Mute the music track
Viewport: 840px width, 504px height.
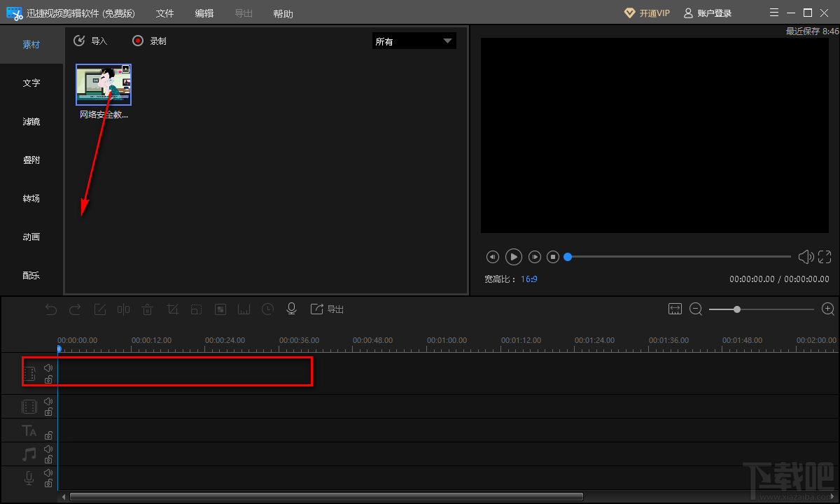pyautogui.click(x=48, y=449)
